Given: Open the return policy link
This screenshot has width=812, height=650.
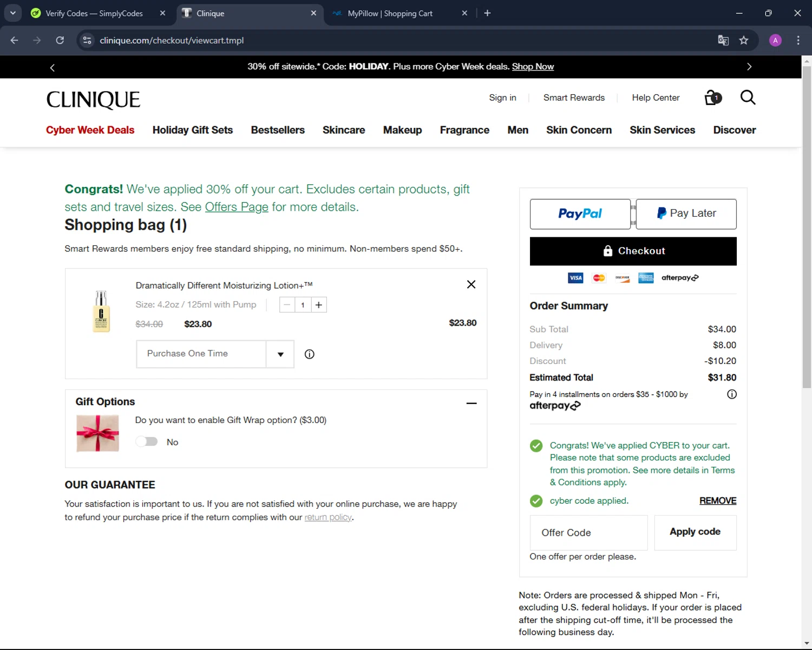Looking at the screenshot, I should click(x=328, y=517).
